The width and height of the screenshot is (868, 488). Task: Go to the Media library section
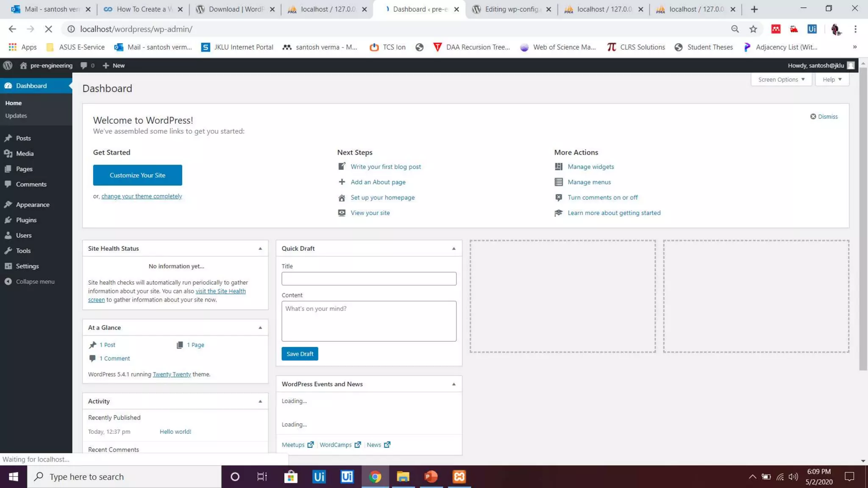[x=25, y=153]
